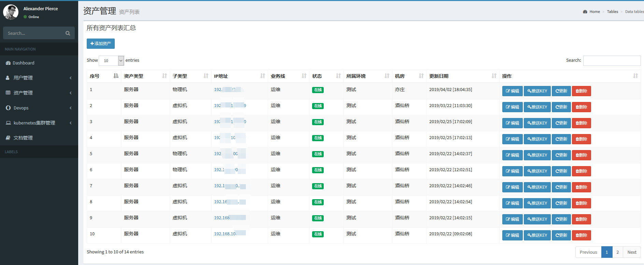Image resolution: width=644 pixels, height=265 pixels.
Task: Open IP address link in row 9
Action: [x=230, y=218]
